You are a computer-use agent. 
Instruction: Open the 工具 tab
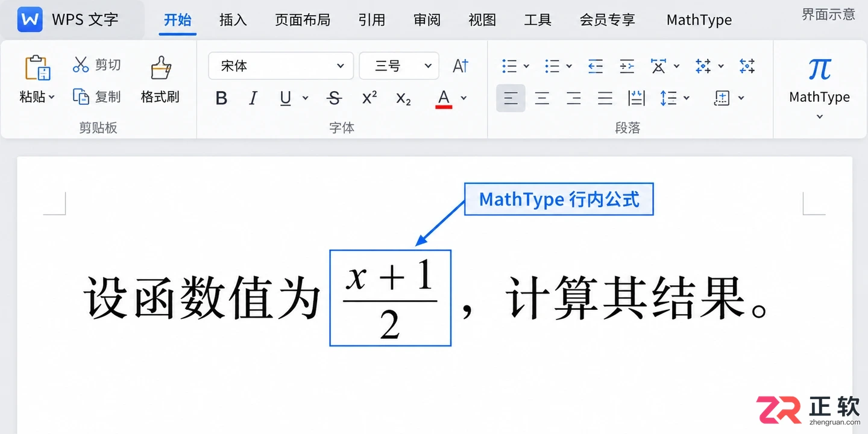[x=538, y=20]
